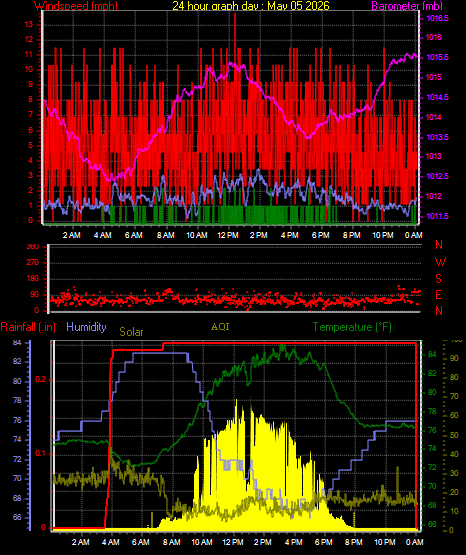Click the 2 PM tick on bottom graph

pos(263,542)
